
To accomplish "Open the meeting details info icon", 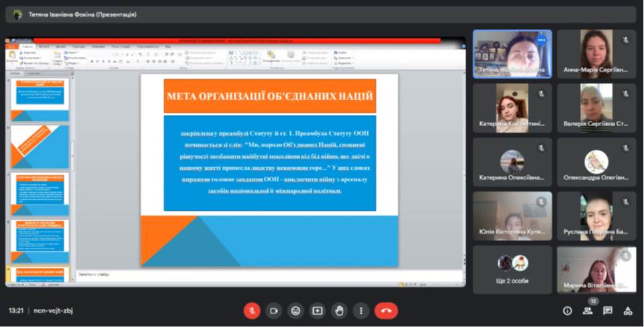I will tap(567, 311).
